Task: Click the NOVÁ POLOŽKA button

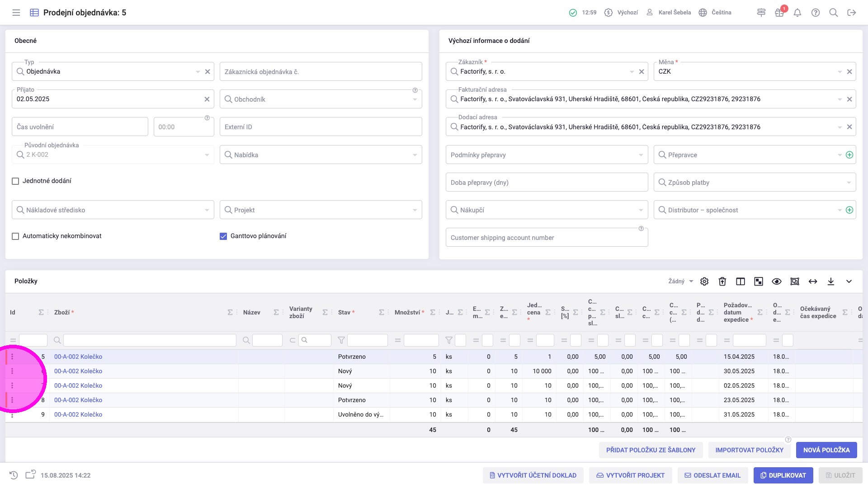Action: pos(826,450)
